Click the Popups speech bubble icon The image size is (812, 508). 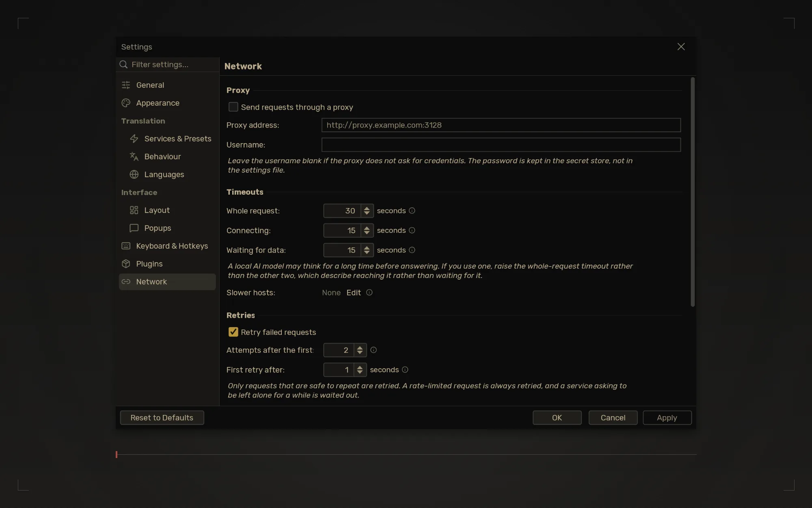[134, 228]
